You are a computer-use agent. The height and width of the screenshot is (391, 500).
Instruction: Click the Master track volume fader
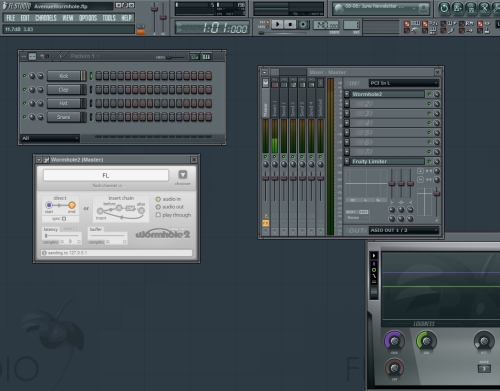(266, 179)
